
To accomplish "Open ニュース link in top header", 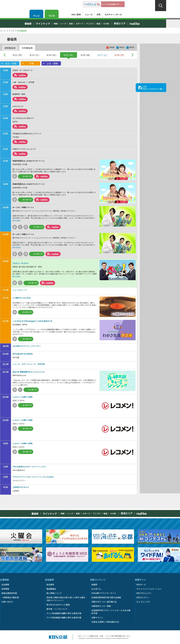I will click(89, 15).
